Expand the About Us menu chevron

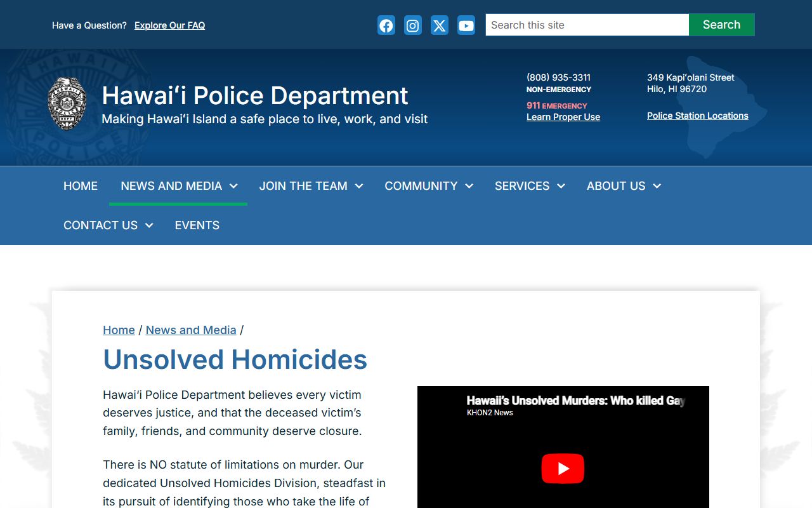[657, 186]
